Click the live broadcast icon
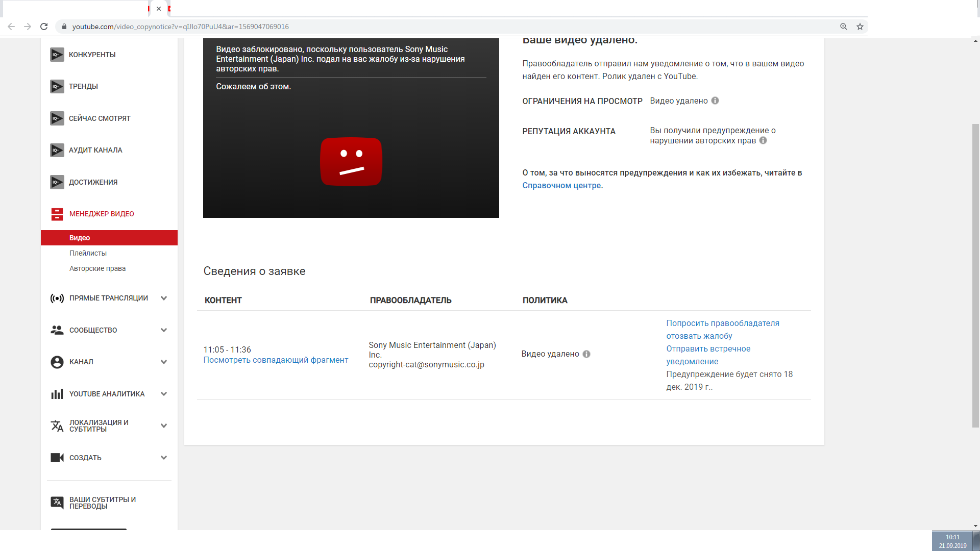Viewport: 980px width, 551px height. [x=57, y=298]
